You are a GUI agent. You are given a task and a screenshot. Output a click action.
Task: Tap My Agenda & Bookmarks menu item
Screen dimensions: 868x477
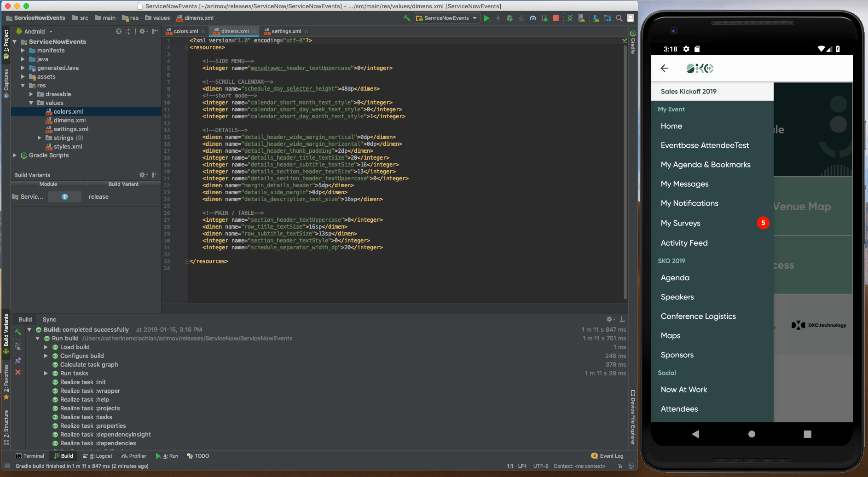[712, 165]
